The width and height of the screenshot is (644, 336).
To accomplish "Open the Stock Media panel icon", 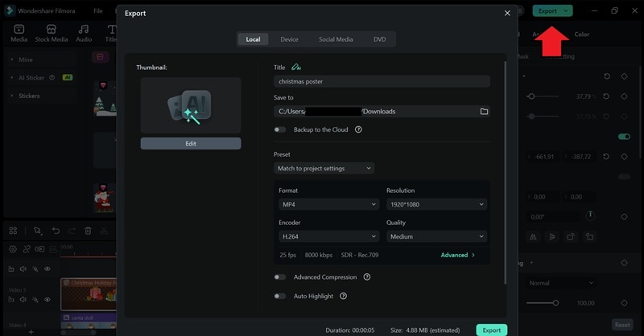I will point(52,32).
